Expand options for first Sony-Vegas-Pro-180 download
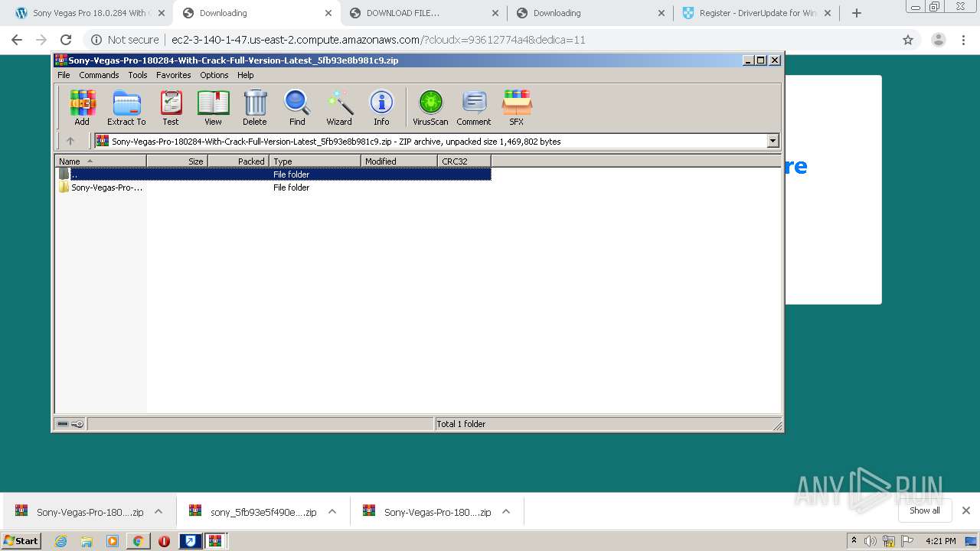 [x=158, y=511]
